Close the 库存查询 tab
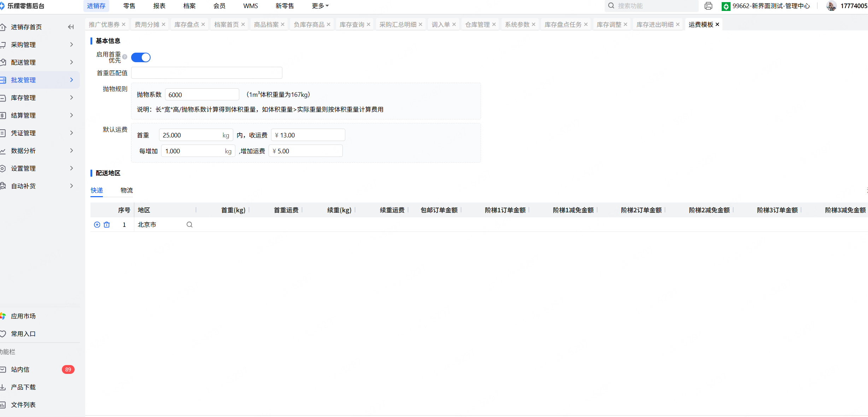Image resolution: width=868 pixels, height=417 pixels. tap(369, 24)
